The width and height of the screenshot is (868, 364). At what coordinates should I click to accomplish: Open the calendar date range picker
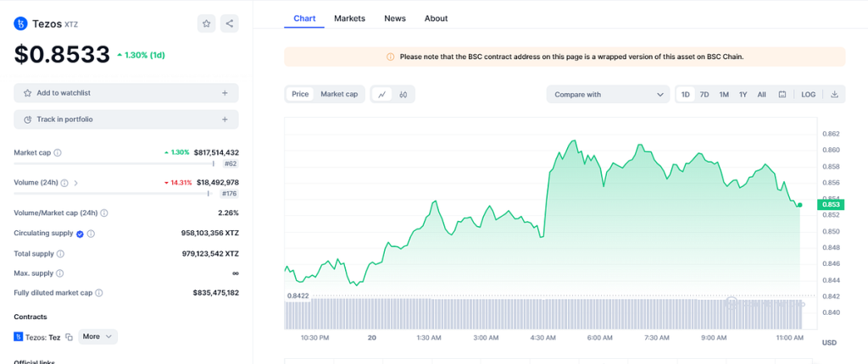(x=782, y=94)
